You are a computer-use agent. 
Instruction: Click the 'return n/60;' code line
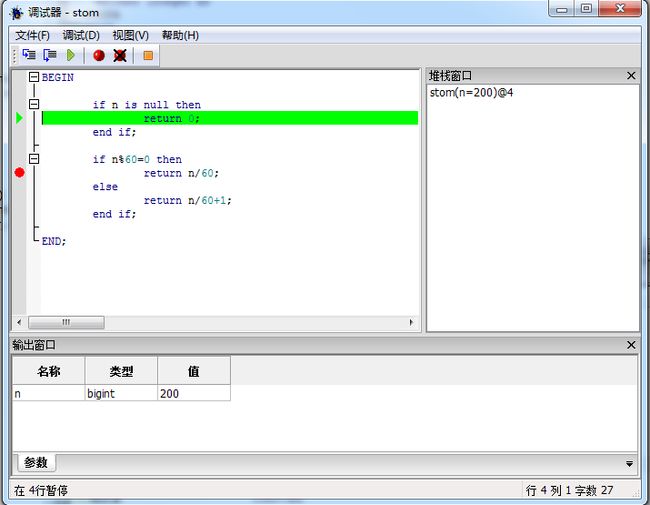pos(181,173)
